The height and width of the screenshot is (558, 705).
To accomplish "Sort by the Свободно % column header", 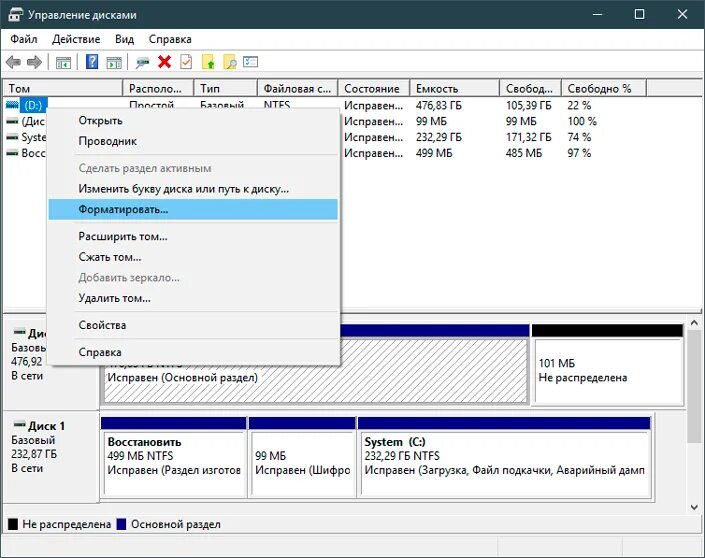I will pyautogui.click(x=604, y=89).
